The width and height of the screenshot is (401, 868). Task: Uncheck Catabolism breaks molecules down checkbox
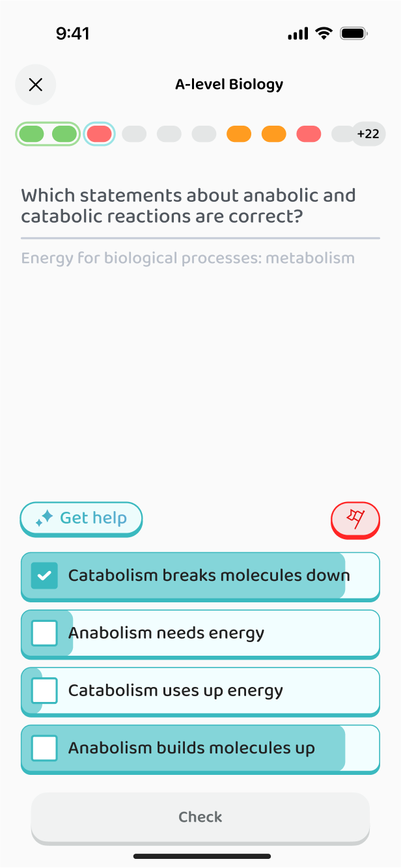[x=44, y=576]
